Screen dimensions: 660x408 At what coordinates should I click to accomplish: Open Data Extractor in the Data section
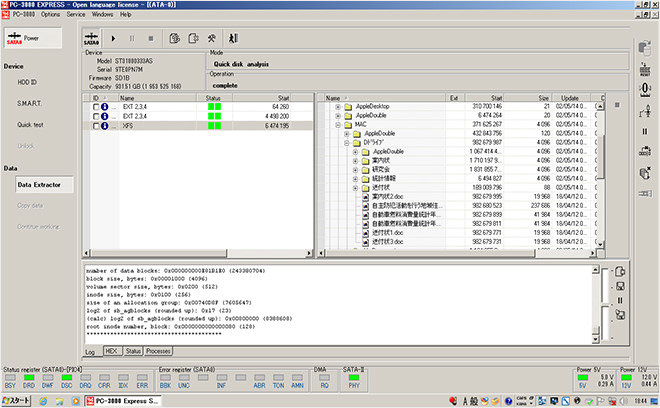(44, 184)
